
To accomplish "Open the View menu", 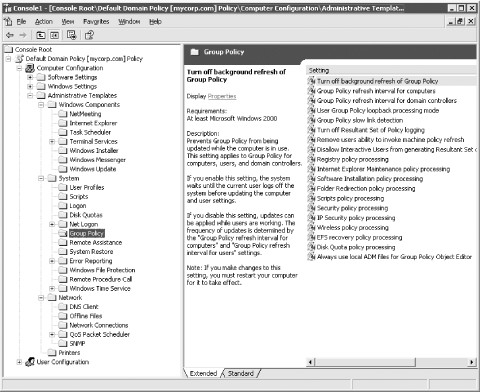I will [68, 22].
